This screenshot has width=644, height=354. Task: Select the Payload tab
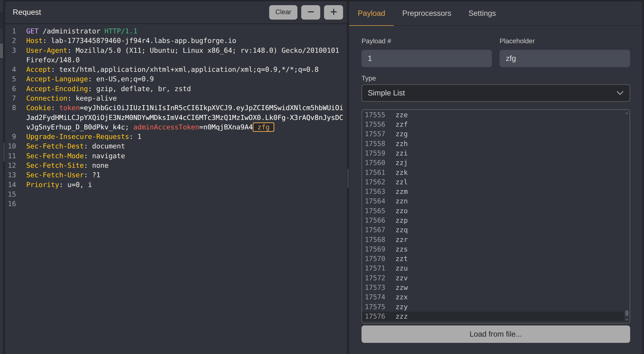click(371, 13)
